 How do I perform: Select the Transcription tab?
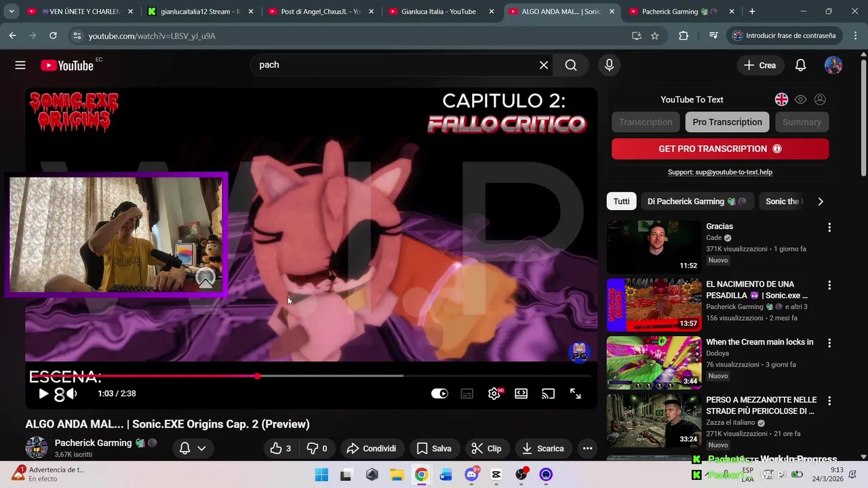pos(646,122)
